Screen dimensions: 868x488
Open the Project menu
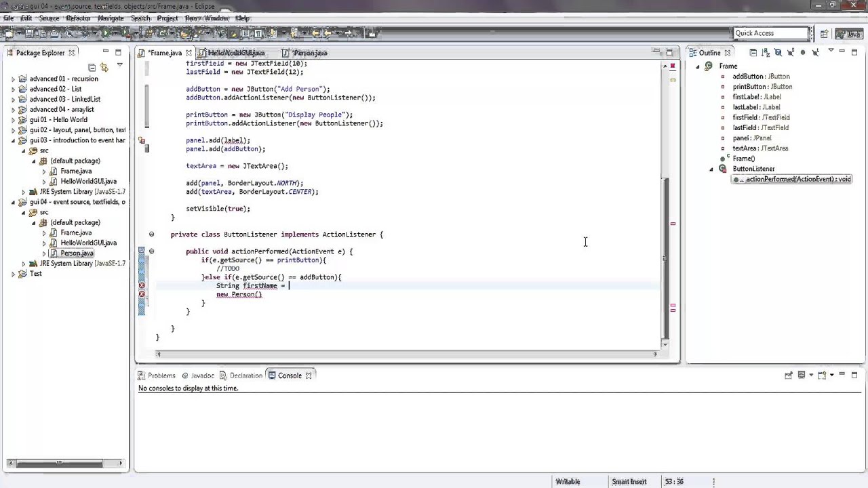click(167, 18)
